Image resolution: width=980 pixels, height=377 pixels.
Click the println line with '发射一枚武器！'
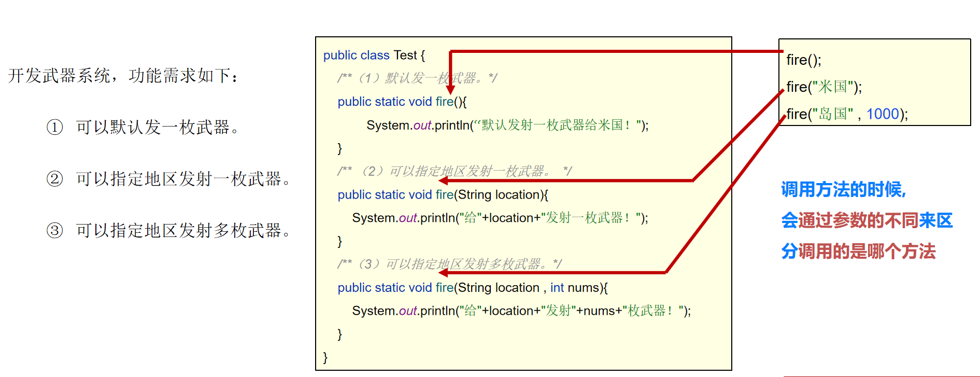point(500,218)
